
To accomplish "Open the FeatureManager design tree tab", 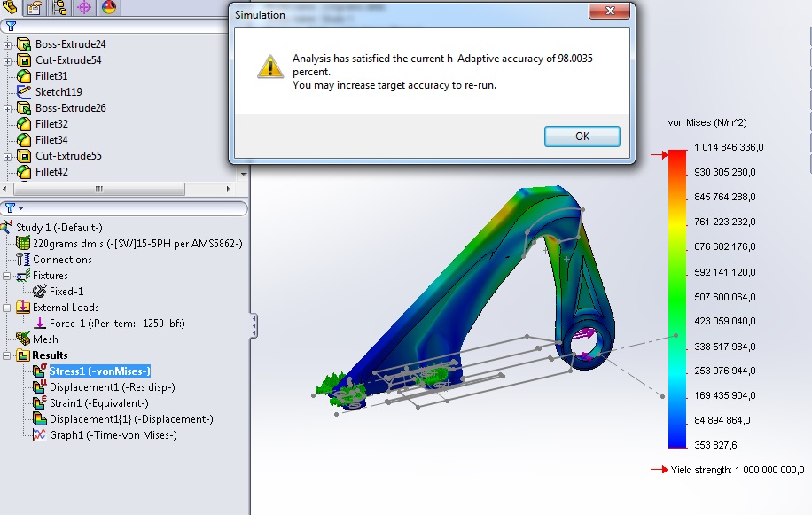I will click(x=10, y=7).
